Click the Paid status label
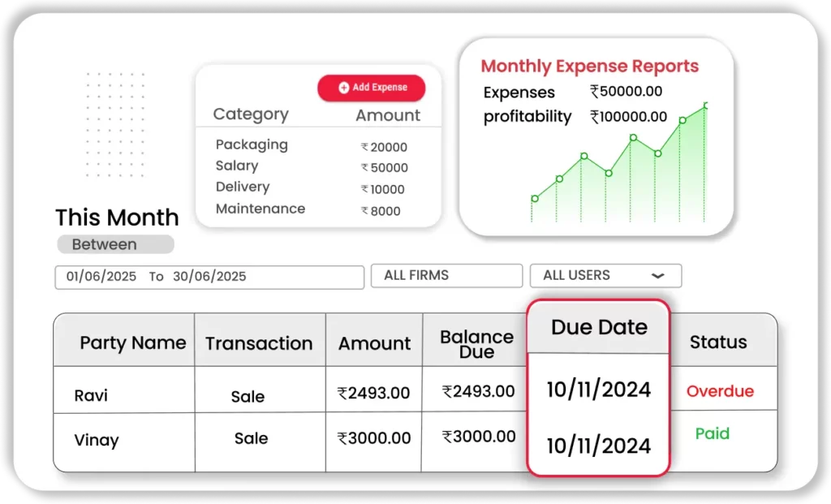Viewport: 831px width, 504px height. (x=712, y=433)
